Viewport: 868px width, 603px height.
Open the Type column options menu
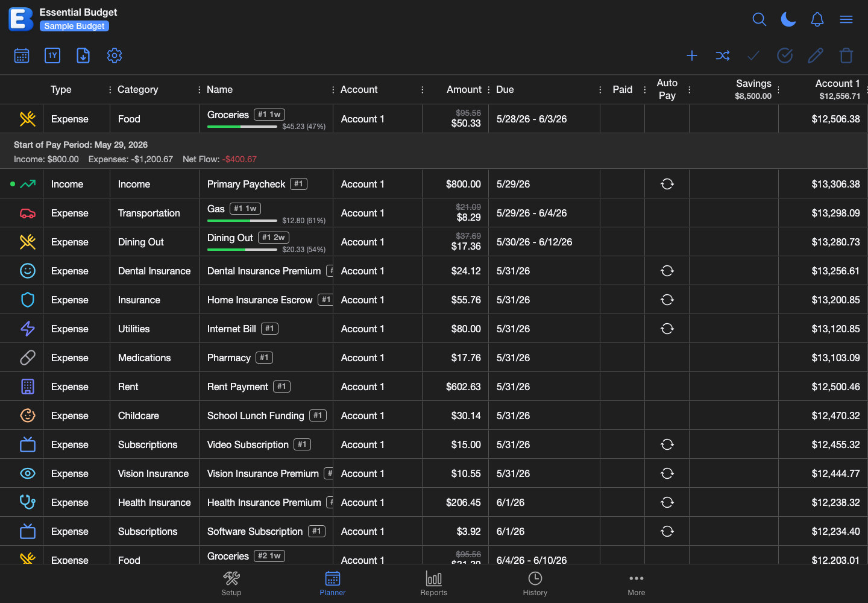pos(110,89)
